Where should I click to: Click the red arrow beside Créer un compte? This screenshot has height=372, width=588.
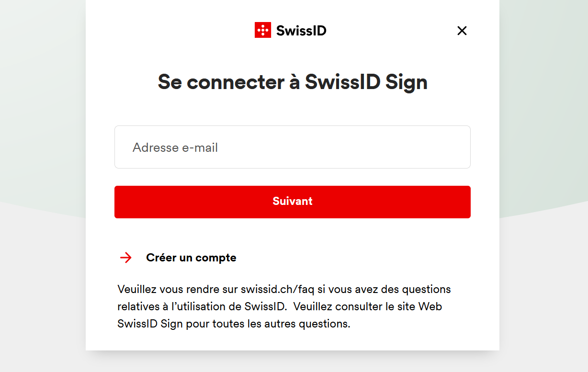click(126, 258)
